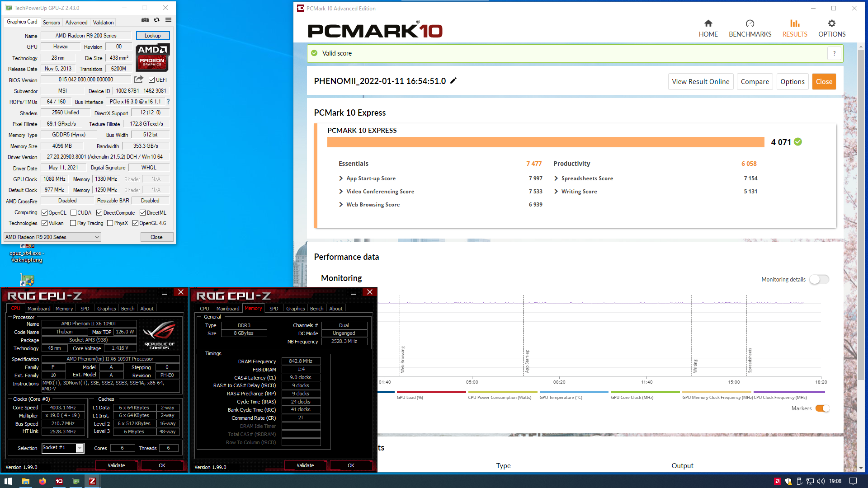Screen dimensions: 868x488
Task: Click the GPU-Z refresh icon
Action: [156, 20]
